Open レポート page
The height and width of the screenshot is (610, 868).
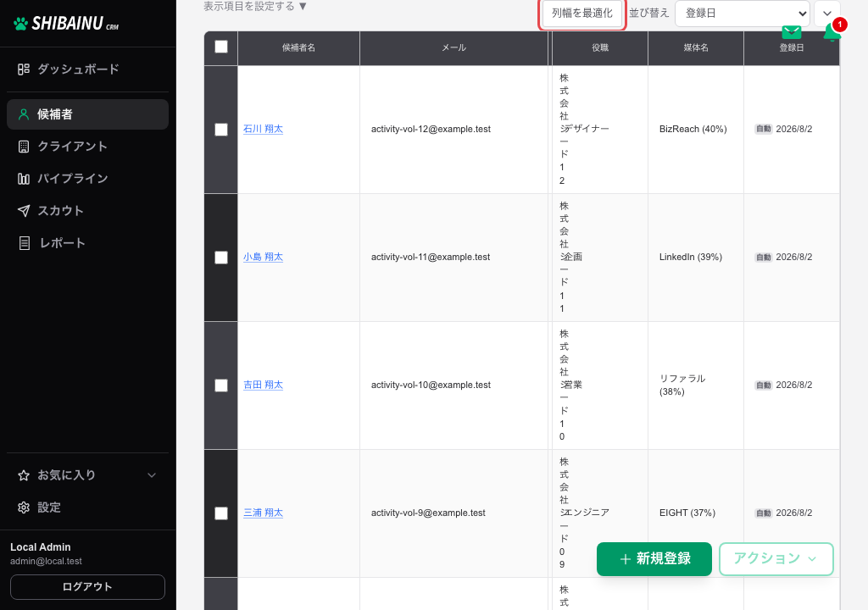[x=87, y=243]
